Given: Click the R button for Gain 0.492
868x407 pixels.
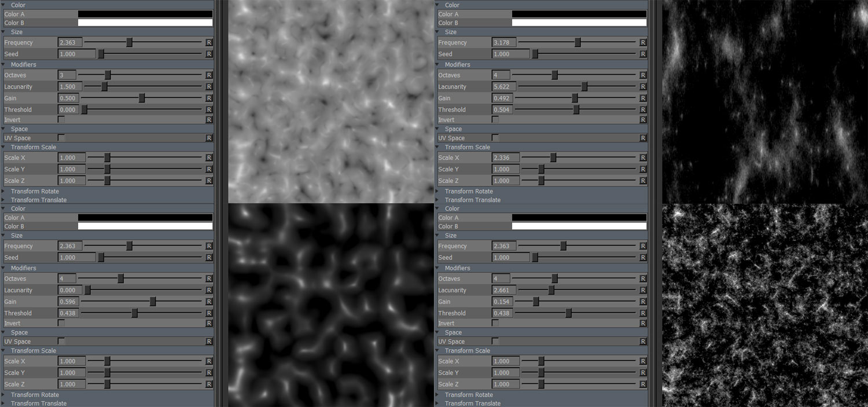Looking at the screenshot, I should 643,98.
